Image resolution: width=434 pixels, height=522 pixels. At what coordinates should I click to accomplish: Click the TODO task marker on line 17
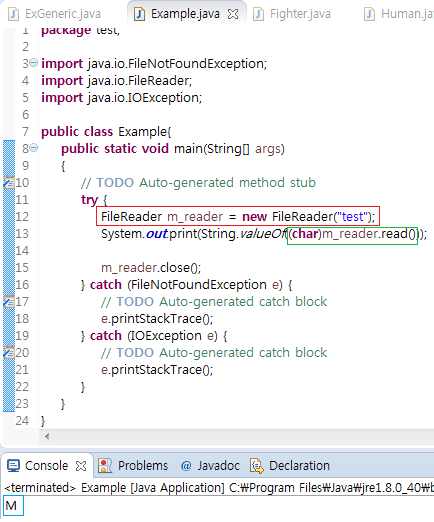[9, 301]
